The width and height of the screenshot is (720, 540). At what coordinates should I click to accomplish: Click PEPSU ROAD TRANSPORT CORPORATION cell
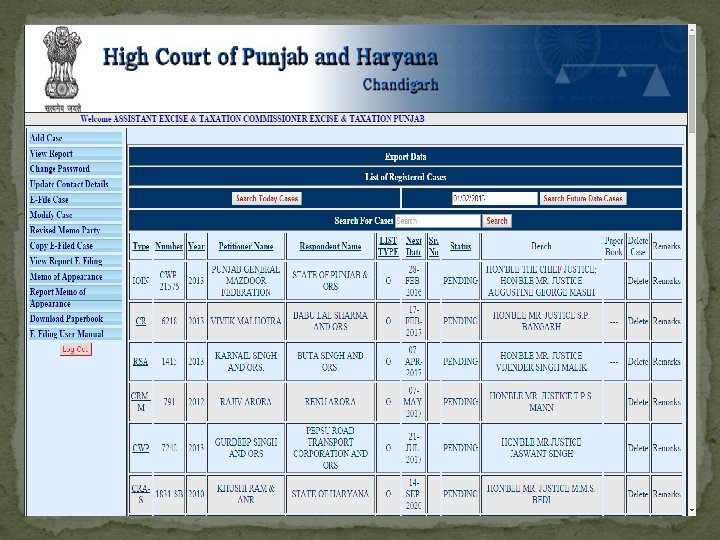click(330, 448)
